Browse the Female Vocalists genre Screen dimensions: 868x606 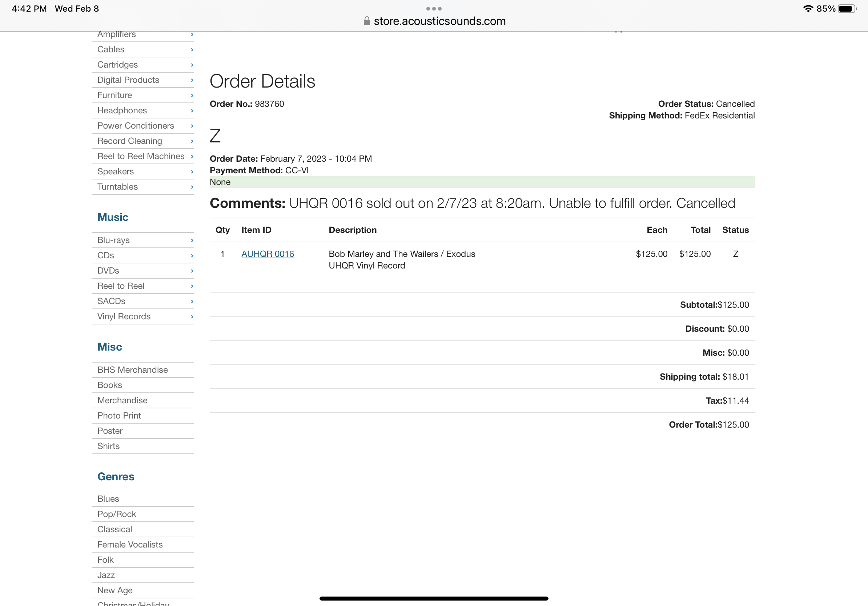[x=130, y=544]
